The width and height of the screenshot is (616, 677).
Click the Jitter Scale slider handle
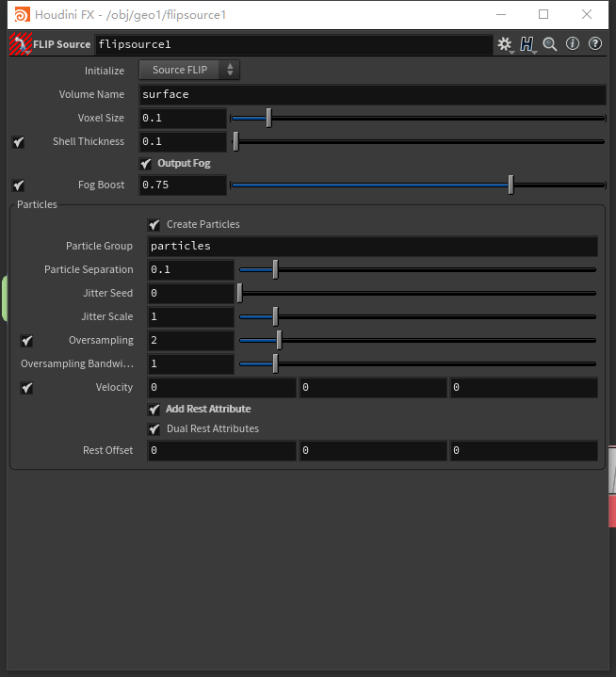tap(276, 316)
